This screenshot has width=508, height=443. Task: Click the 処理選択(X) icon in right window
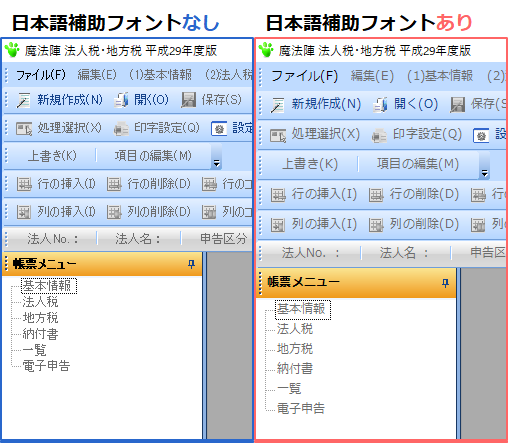click(278, 135)
